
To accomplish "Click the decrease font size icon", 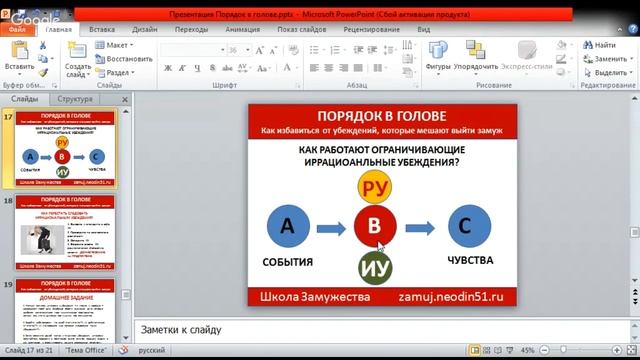I will pos(273,50).
